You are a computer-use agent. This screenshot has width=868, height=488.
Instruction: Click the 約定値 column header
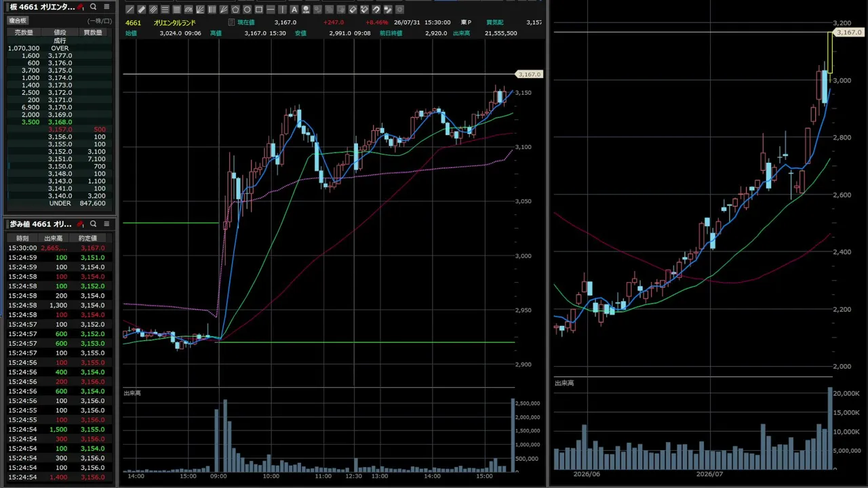tap(87, 239)
